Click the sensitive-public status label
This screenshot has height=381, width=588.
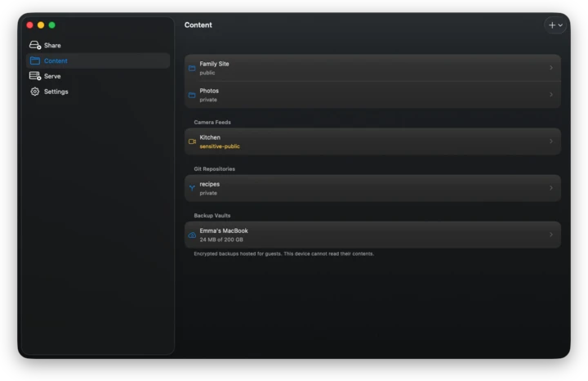[220, 146]
